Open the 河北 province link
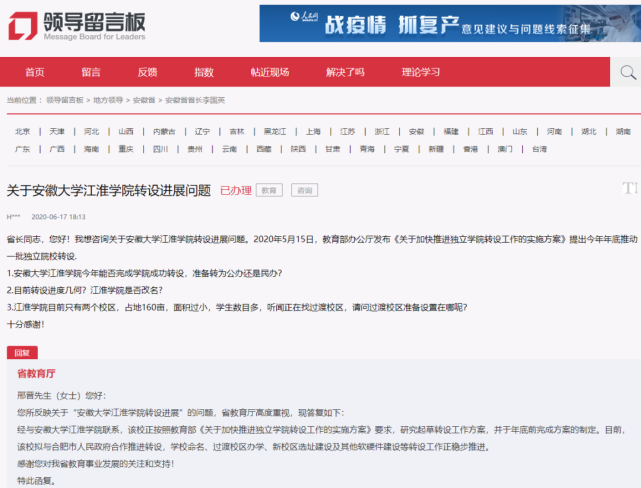641x488 pixels. pos(91,132)
